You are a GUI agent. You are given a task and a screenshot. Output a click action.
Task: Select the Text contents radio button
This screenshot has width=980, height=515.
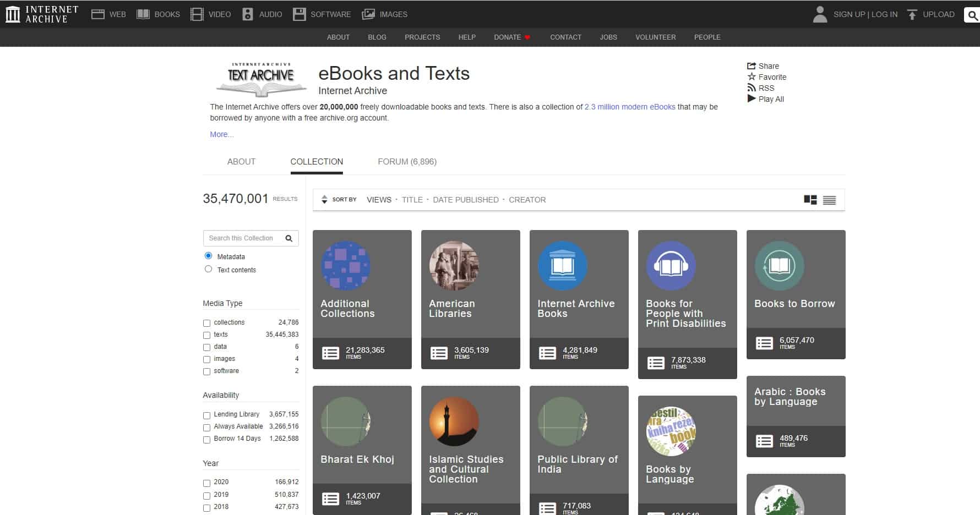pos(208,269)
